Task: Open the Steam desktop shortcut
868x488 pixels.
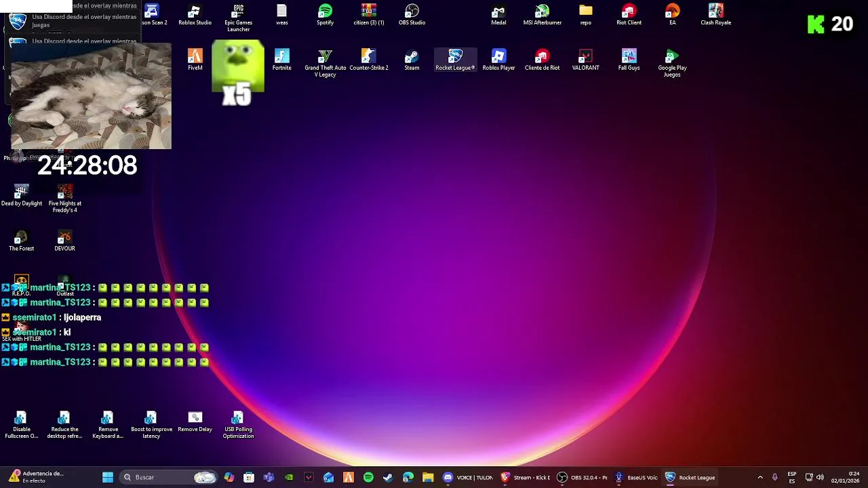Action: click(412, 60)
